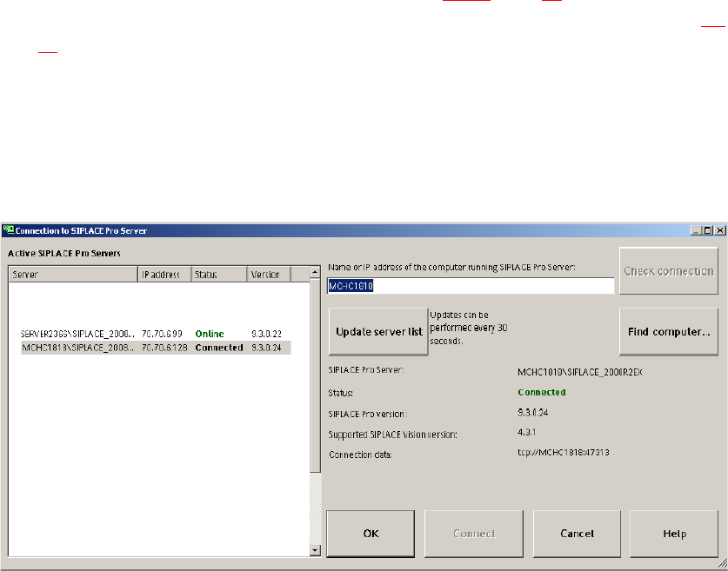Sort by the IP address column header
This screenshot has width=728, height=571.
pos(164,274)
